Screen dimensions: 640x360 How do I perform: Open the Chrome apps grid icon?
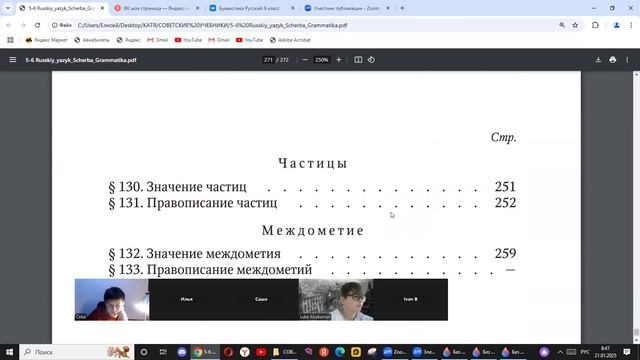(x=10, y=40)
